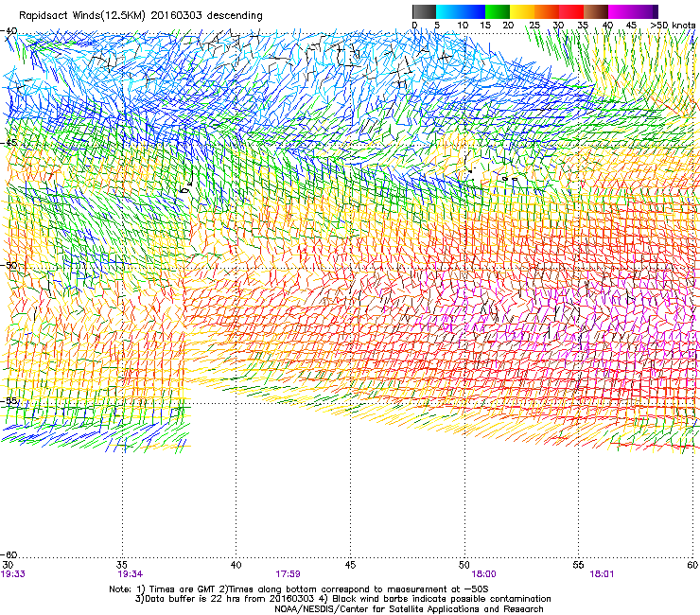Select the '-40' latitude label on the left axis
Image resolution: width=700 pixels, height=615 pixels.
[9, 31]
